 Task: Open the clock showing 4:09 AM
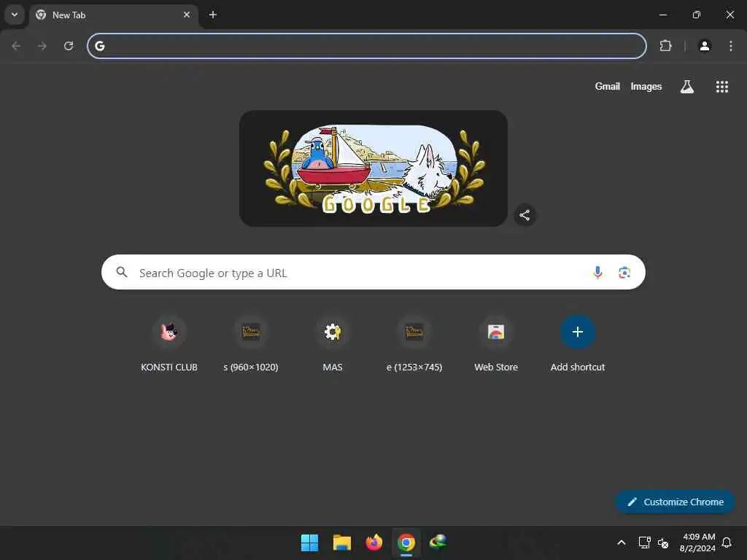point(697,542)
